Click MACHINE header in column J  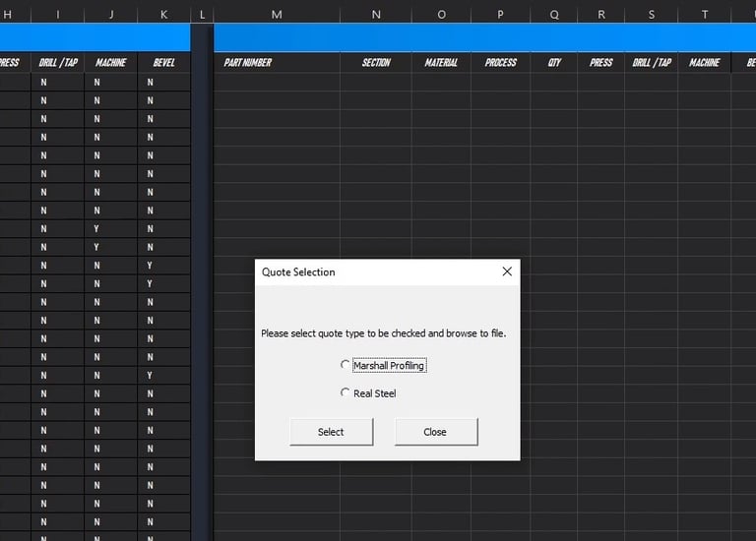click(x=111, y=63)
